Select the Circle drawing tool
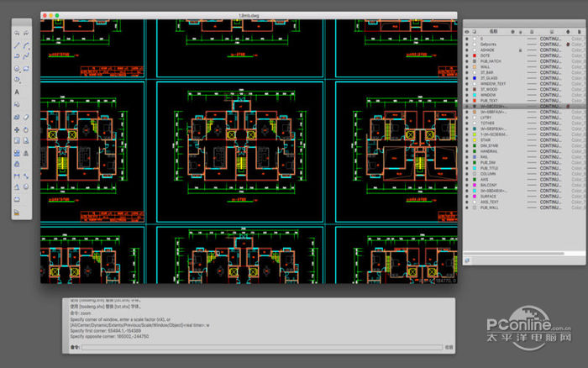The image size is (588, 368). (17, 69)
